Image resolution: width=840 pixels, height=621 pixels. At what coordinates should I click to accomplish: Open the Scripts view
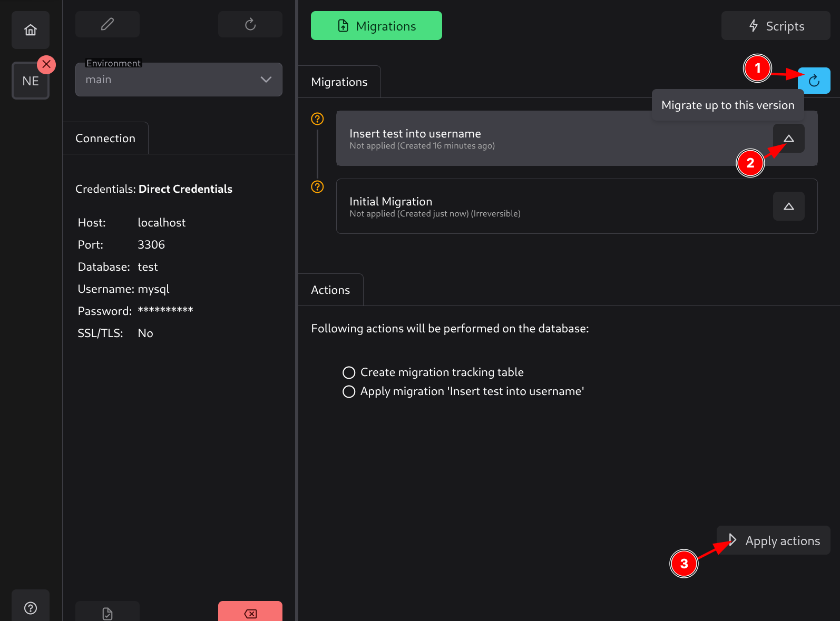(776, 26)
